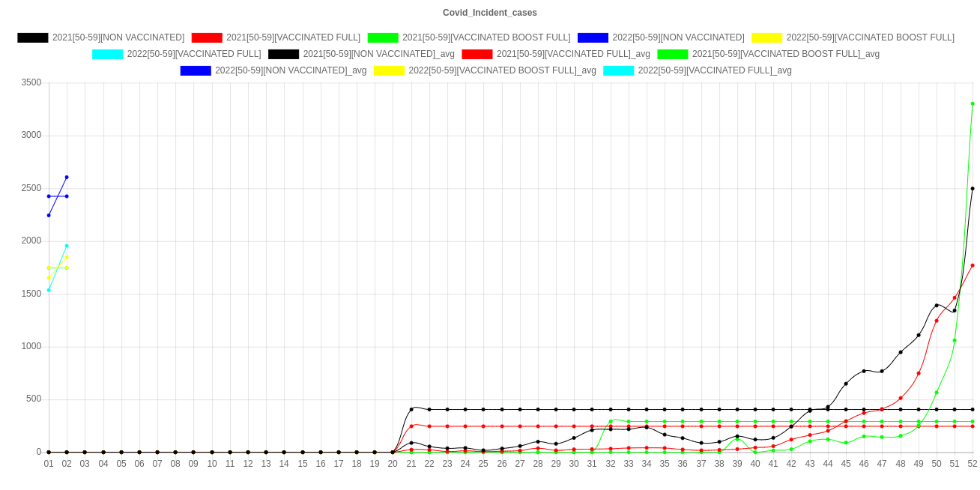Click the Covid_incident_cases chart title
The image size is (980, 490).
(490, 13)
